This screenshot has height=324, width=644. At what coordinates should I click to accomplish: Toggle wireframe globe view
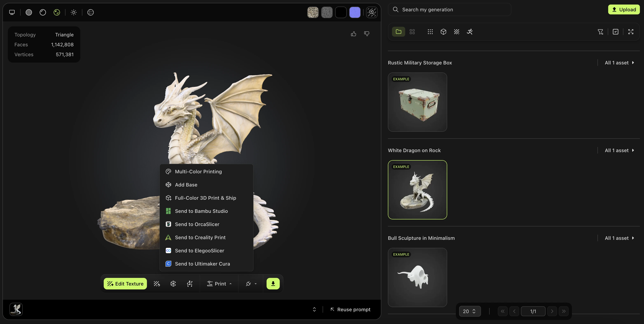point(91,12)
